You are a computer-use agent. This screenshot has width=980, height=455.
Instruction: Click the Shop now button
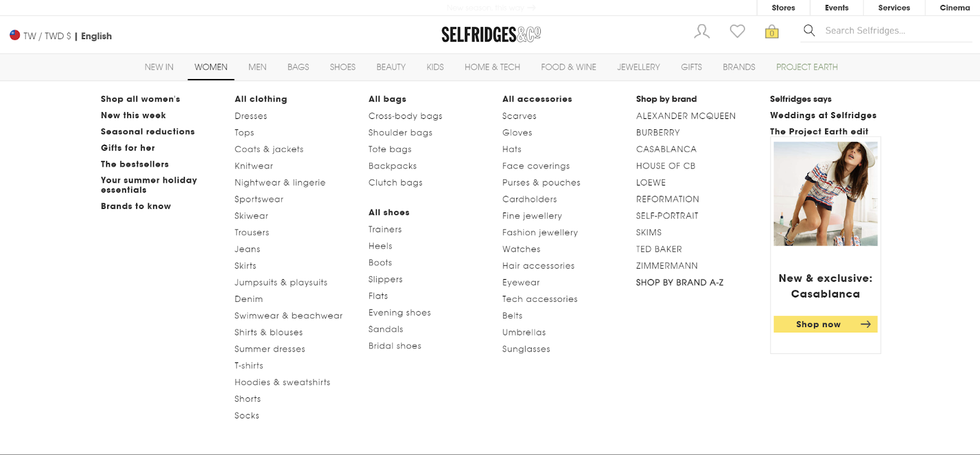pos(825,325)
